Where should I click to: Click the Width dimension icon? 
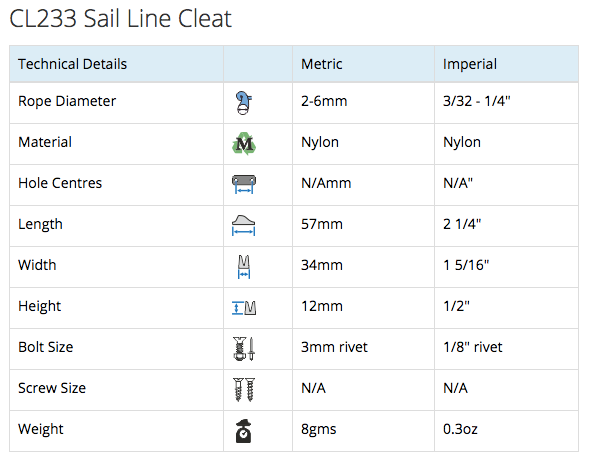click(x=244, y=267)
